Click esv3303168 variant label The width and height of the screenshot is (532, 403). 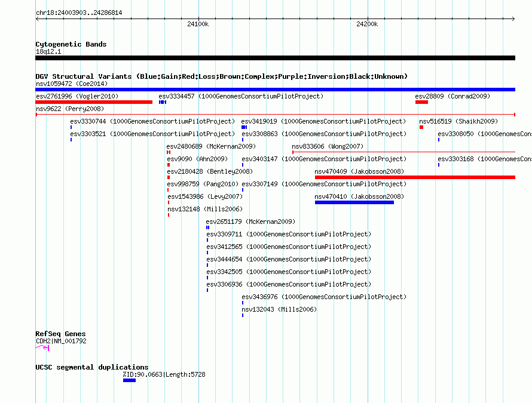click(485, 159)
